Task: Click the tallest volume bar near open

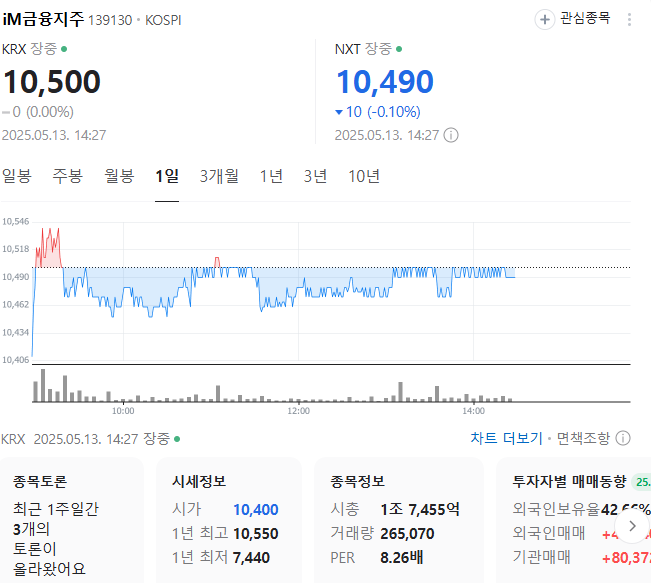Action: point(43,385)
